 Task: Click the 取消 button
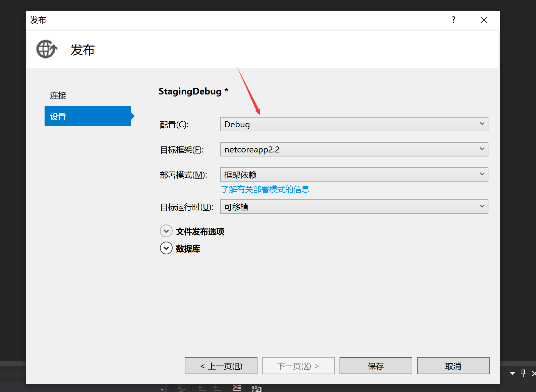click(x=453, y=366)
